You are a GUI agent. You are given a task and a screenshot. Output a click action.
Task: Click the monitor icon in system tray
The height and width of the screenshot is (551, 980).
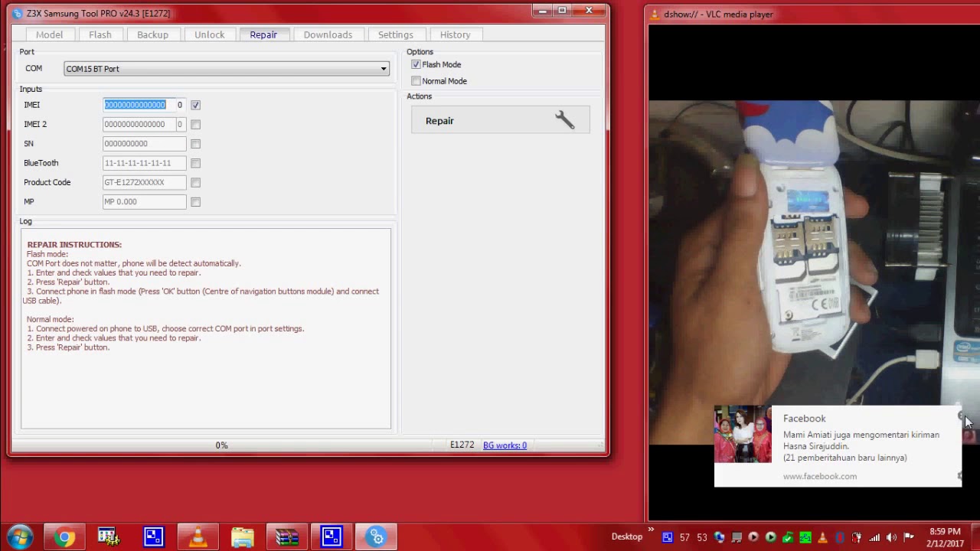click(x=737, y=537)
